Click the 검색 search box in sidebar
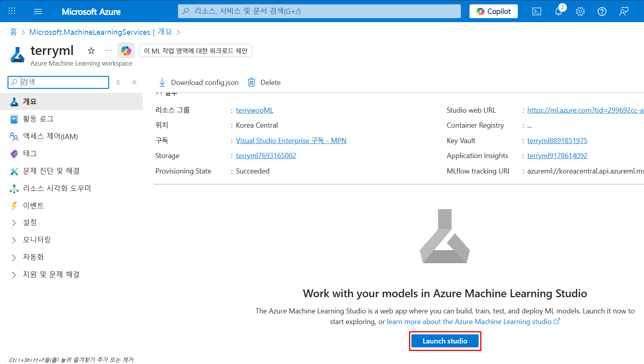The height and width of the screenshot is (364, 644). click(58, 82)
